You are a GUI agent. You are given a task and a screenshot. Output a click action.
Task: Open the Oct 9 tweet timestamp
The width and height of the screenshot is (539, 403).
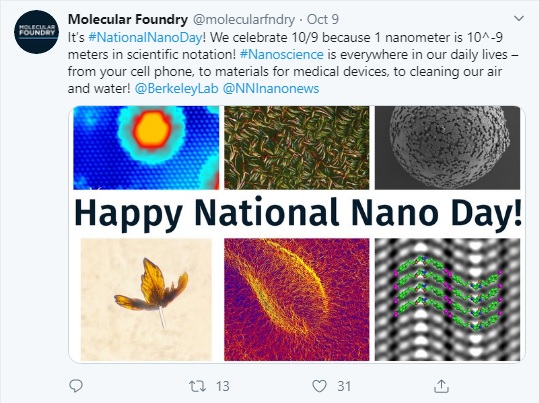(x=322, y=20)
